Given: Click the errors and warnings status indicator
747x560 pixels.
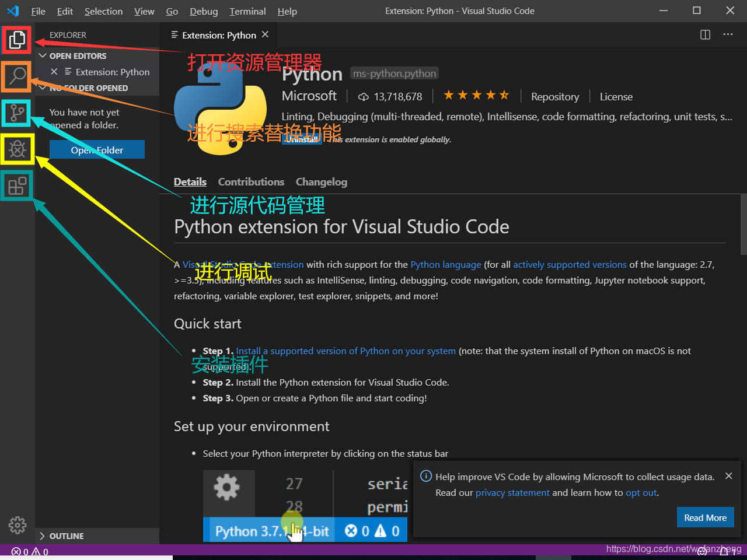Looking at the screenshot, I should 30,552.
